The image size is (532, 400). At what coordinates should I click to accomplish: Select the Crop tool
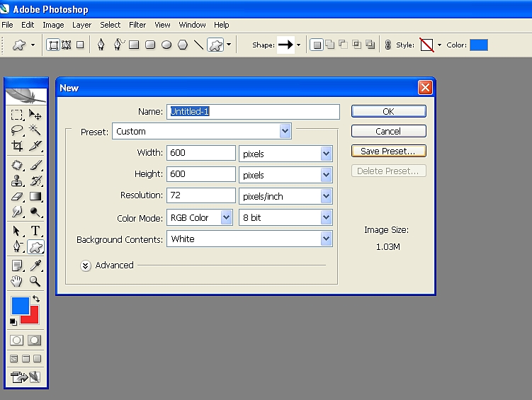pos(17,146)
